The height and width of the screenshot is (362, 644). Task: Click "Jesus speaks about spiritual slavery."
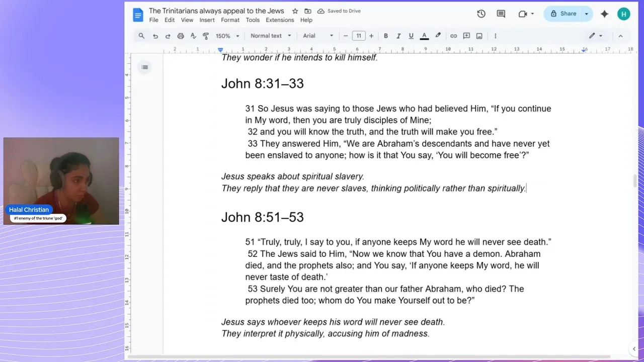tap(293, 176)
